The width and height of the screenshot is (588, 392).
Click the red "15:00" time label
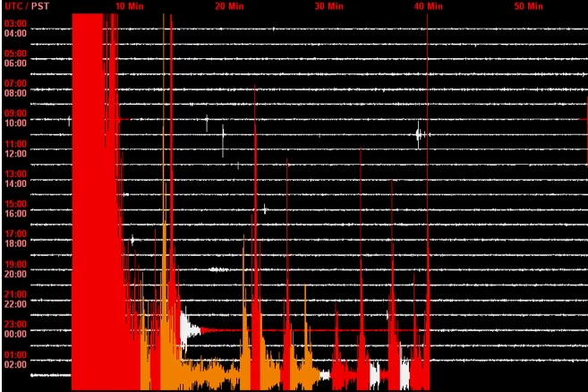pos(15,204)
